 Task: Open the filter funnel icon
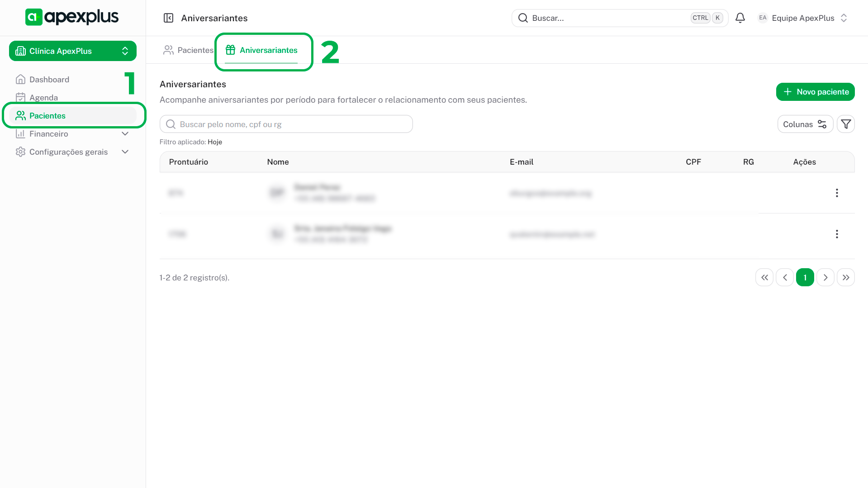845,124
